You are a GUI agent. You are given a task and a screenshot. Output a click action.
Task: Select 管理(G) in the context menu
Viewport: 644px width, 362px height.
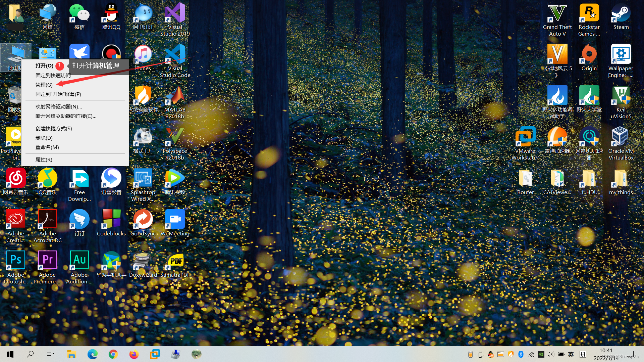point(44,85)
